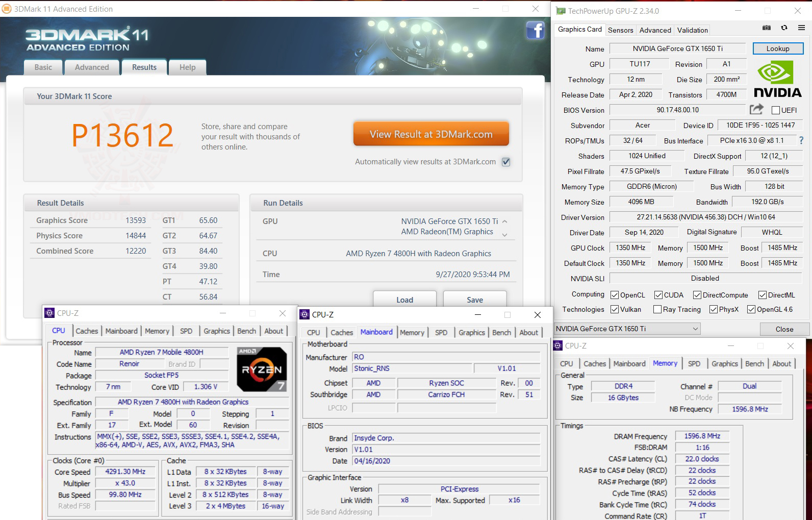
Task: Click the Core Speed value in CPU-Z
Action: (125, 472)
